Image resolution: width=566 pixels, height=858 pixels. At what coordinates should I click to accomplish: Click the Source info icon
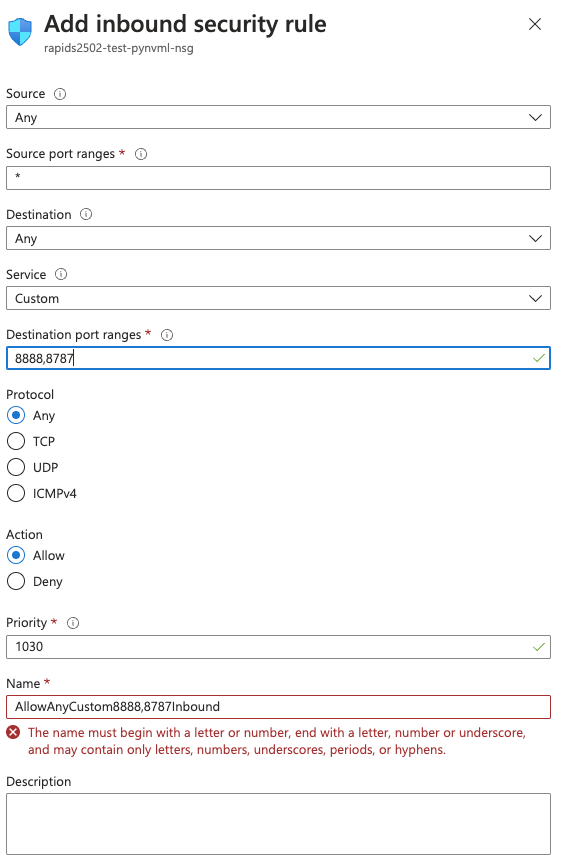pos(60,94)
